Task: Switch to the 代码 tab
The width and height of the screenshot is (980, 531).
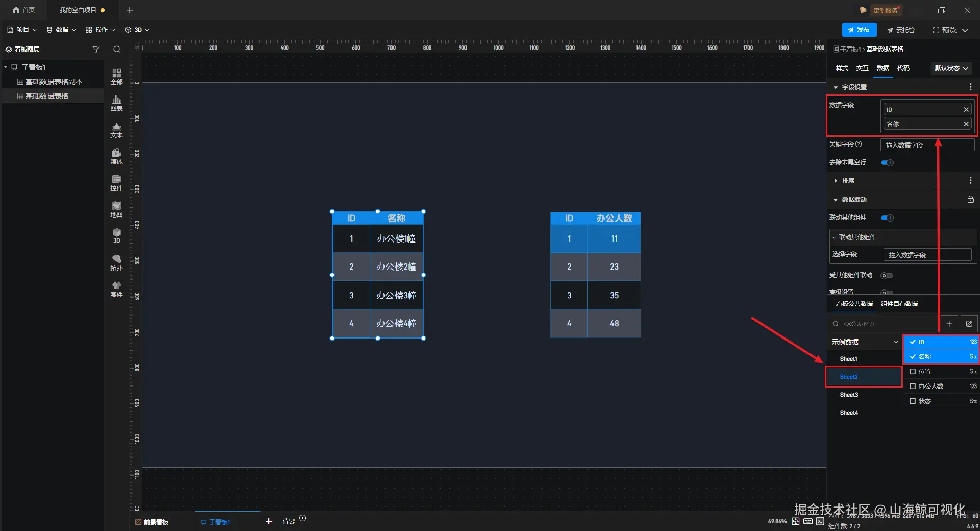Action: click(x=903, y=68)
